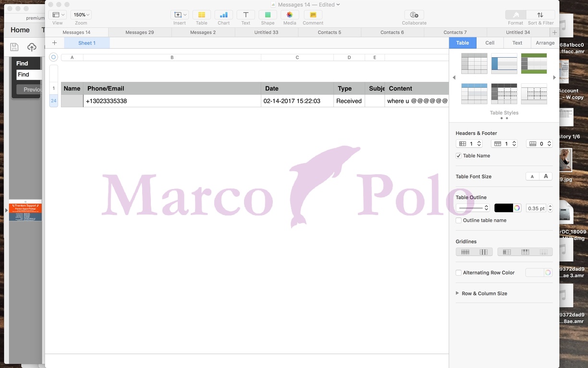
Task: Click the Collaborate icon
Action: 414,15
